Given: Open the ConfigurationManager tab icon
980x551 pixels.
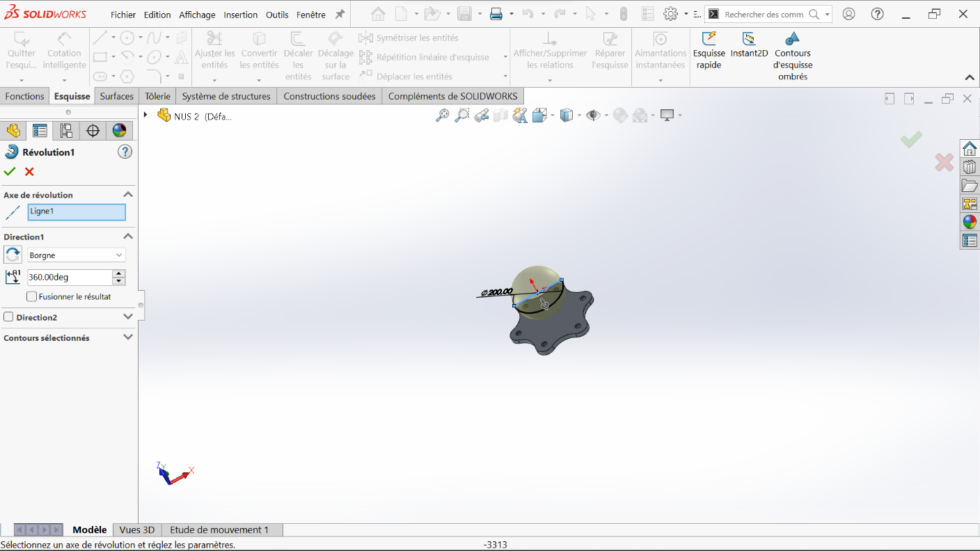Looking at the screenshot, I should (66, 130).
